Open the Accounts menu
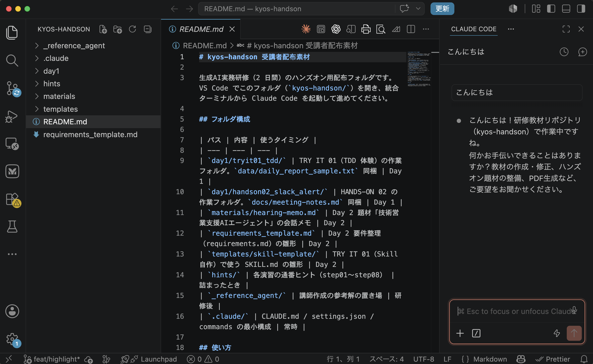 (12, 311)
